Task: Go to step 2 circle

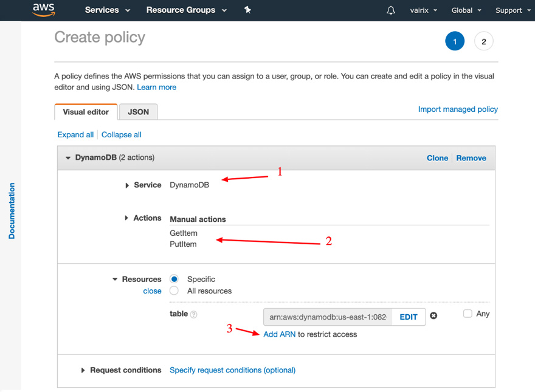Action: point(483,41)
